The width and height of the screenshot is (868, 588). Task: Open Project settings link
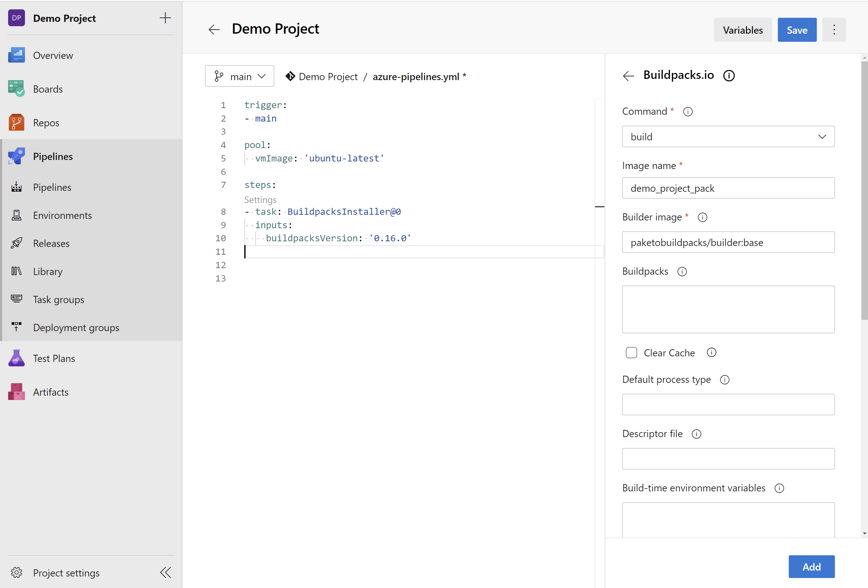[x=66, y=573]
